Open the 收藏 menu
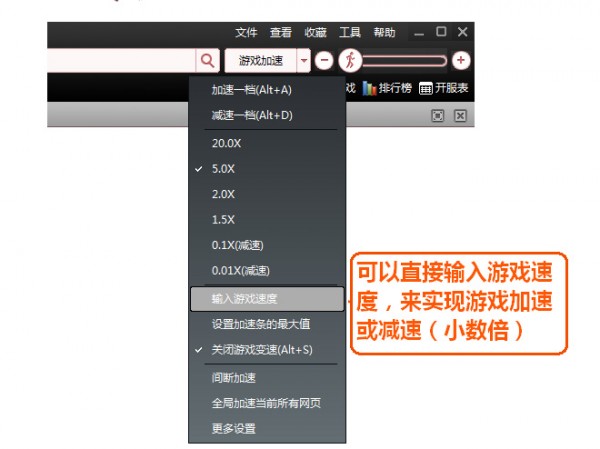This screenshot has height=449, width=600. (315, 33)
